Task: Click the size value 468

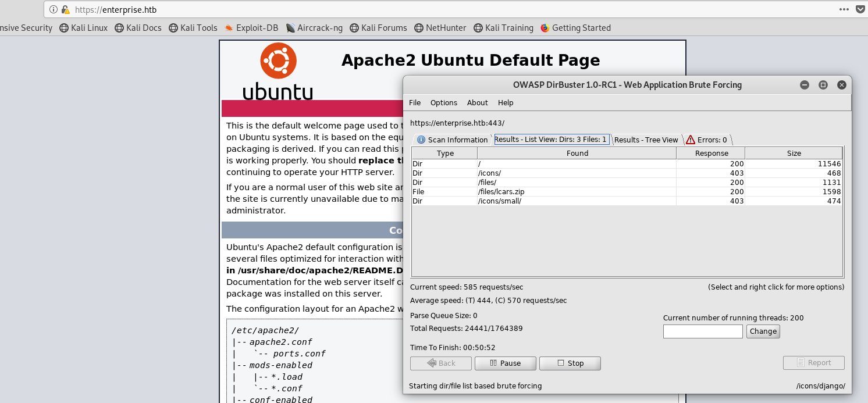Action: point(833,173)
